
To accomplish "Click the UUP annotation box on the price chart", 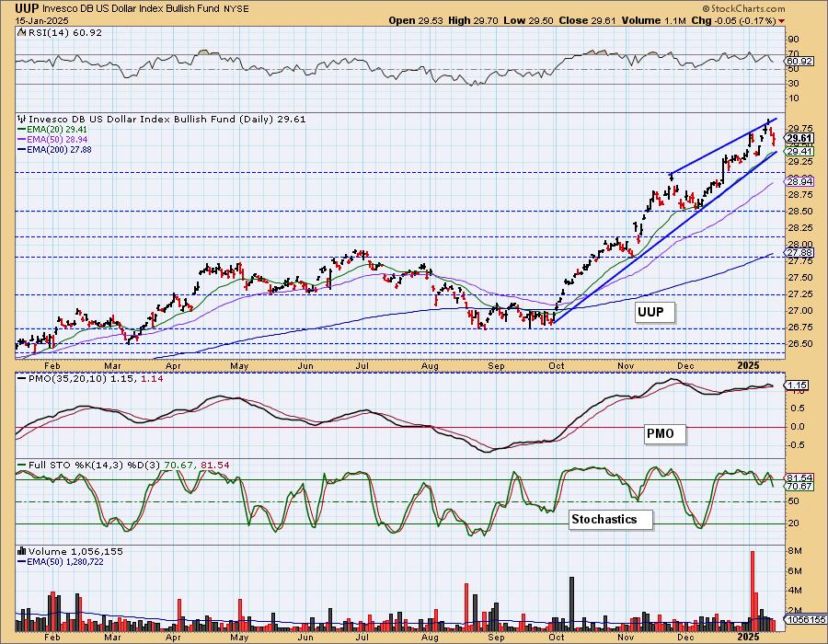I will (x=654, y=312).
